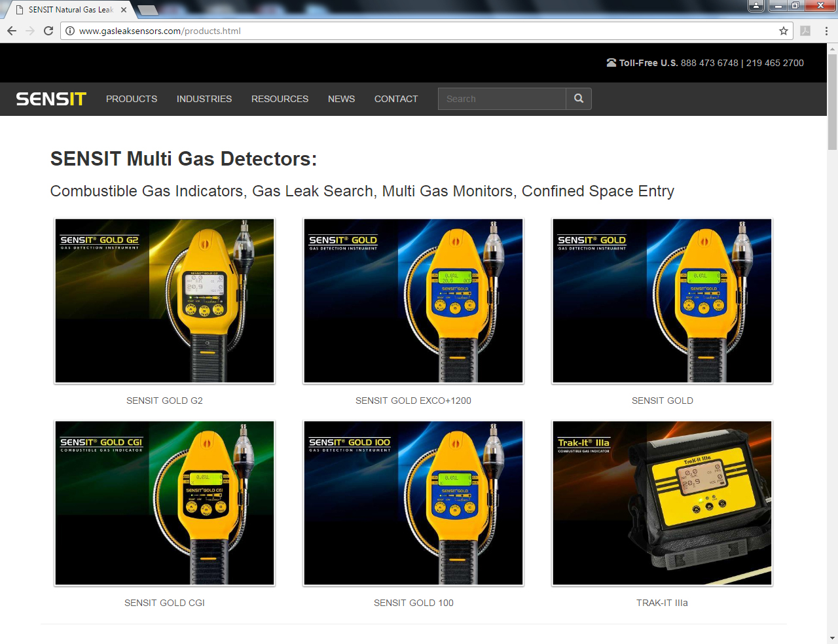View site information icon in address bar
Image resolution: width=838 pixels, height=644 pixels.
tap(70, 31)
